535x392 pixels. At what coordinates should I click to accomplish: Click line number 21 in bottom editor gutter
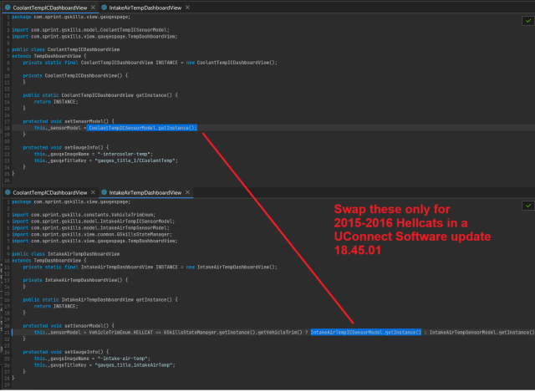(5, 332)
